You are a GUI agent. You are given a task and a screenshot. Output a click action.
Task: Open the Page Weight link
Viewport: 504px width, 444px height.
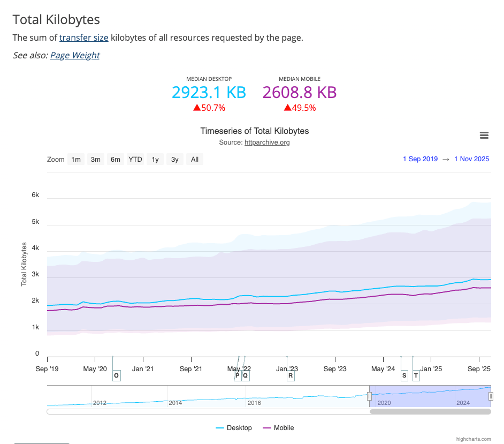[x=75, y=55]
